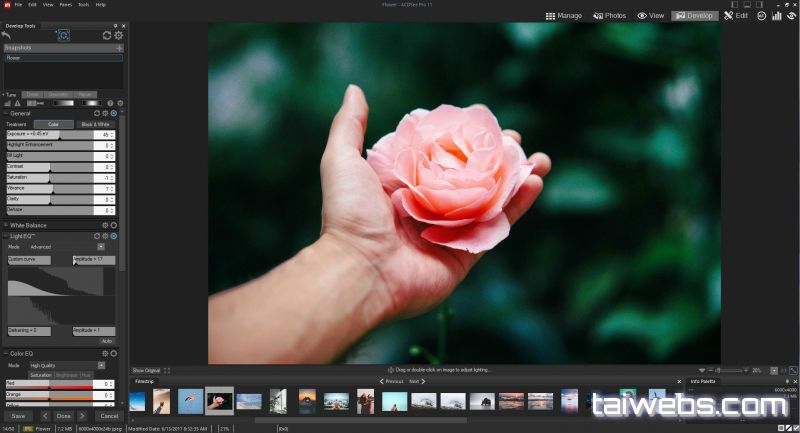This screenshot has height=433, width=800.
Task: Switch to the Manage mode tab
Action: [x=564, y=16]
